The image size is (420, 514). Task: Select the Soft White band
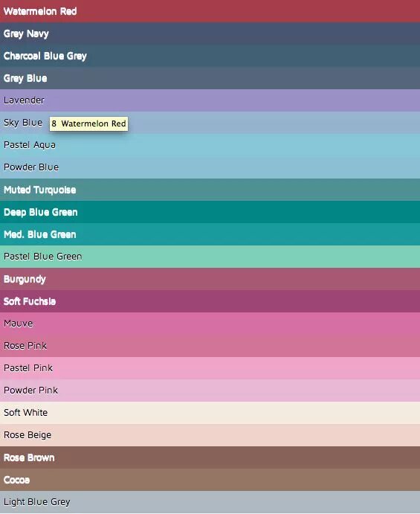click(x=210, y=413)
